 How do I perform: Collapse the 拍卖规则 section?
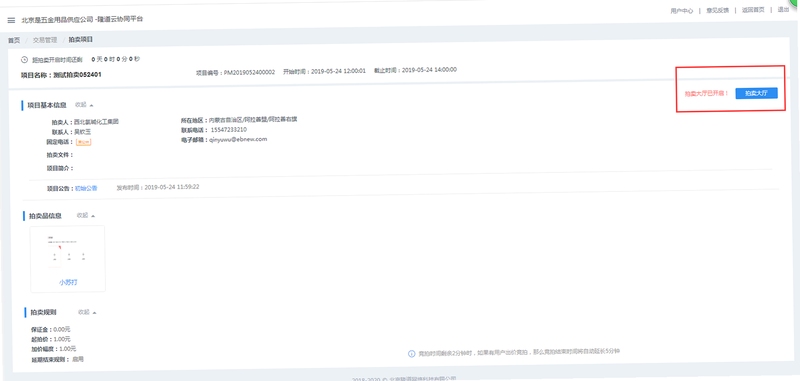(87, 312)
